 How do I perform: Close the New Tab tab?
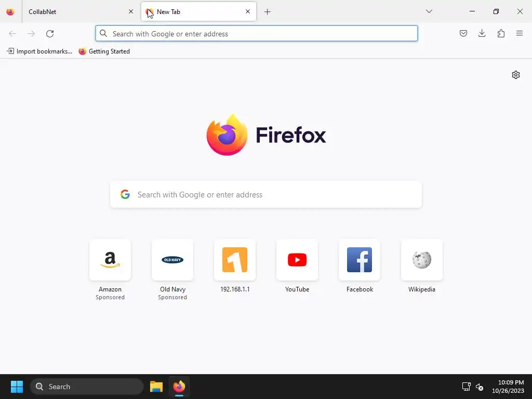pos(248,11)
